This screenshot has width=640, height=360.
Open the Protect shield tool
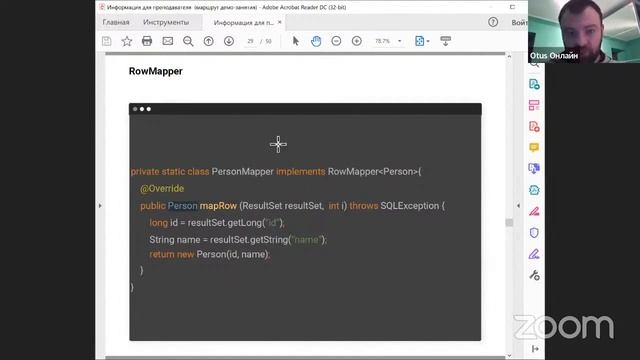pos(534,233)
